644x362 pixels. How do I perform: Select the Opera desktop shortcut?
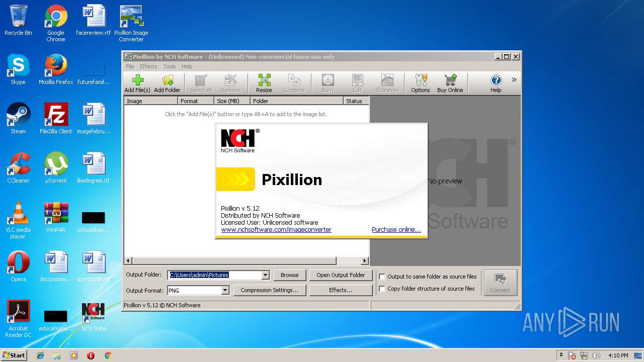(x=18, y=266)
